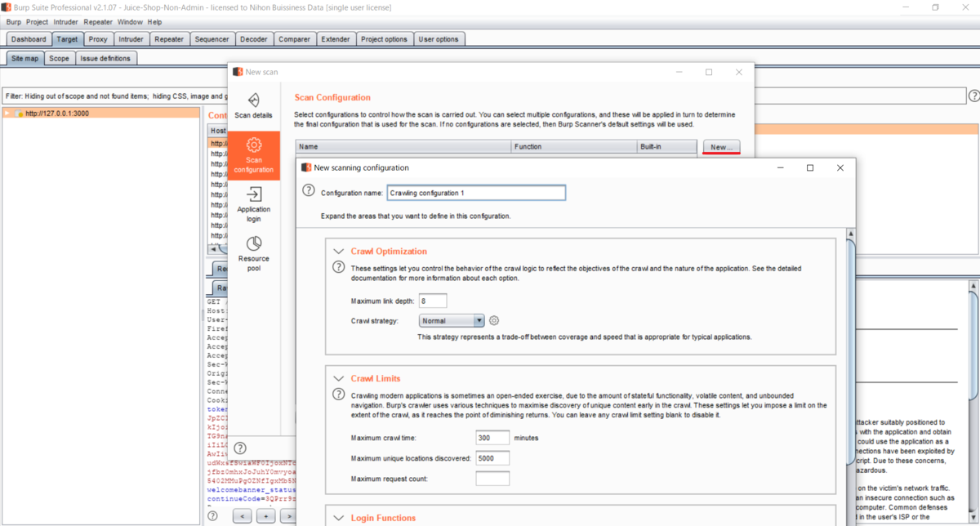Open Issue definitions sub-tab

coord(105,59)
